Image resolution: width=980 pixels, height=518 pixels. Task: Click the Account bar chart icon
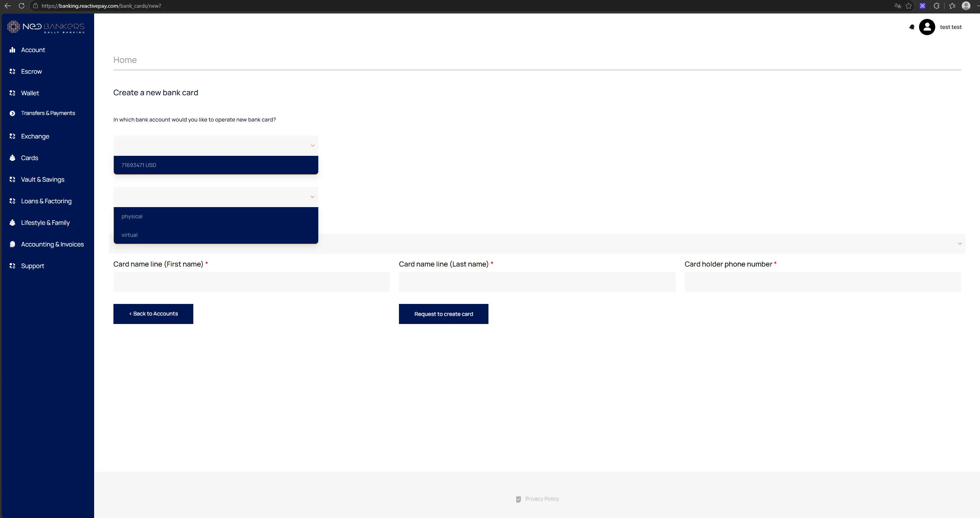(x=12, y=50)
